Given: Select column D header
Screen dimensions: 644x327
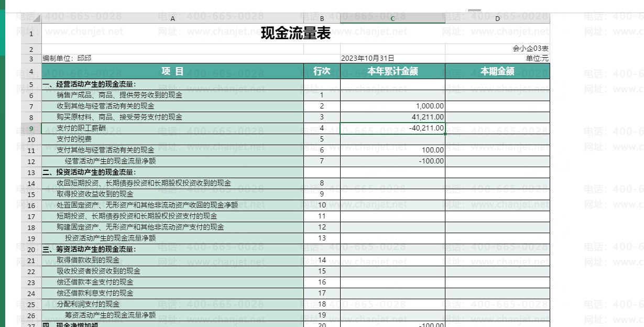Looking at the screenshot, I should (x=497, y=18).
